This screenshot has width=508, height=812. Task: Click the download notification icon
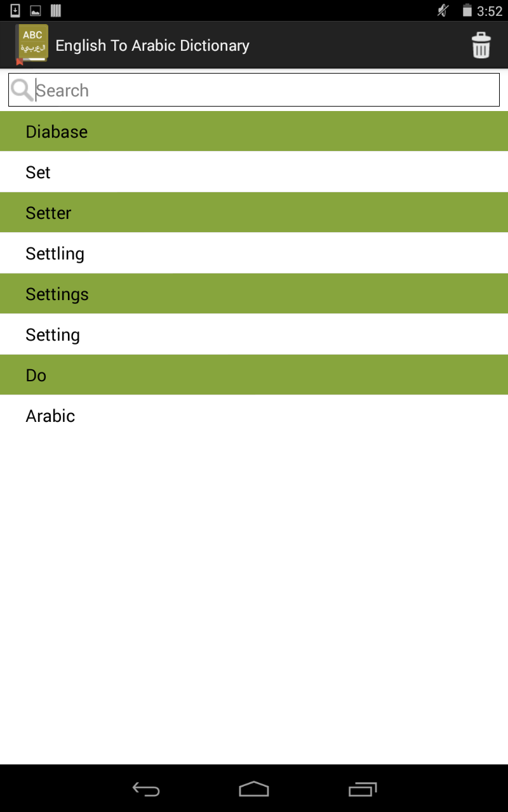point(15,10)
